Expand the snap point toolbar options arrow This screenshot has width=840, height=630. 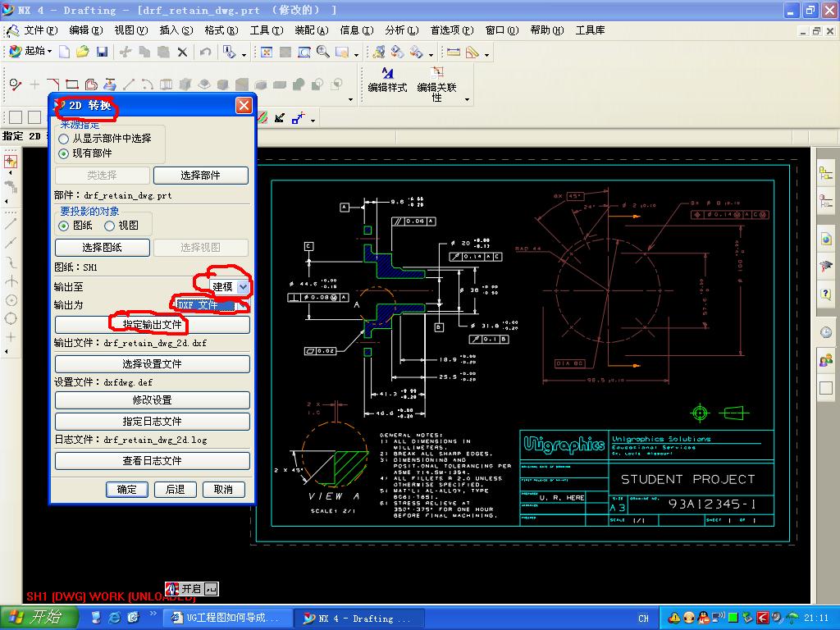pyautogui.click(x=313, y=120)
